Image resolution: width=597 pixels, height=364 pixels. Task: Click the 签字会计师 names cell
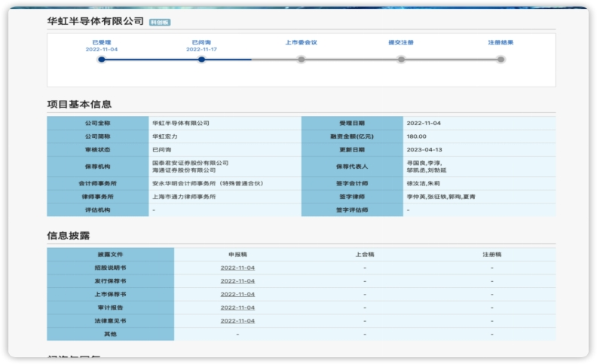coord(479,184)
